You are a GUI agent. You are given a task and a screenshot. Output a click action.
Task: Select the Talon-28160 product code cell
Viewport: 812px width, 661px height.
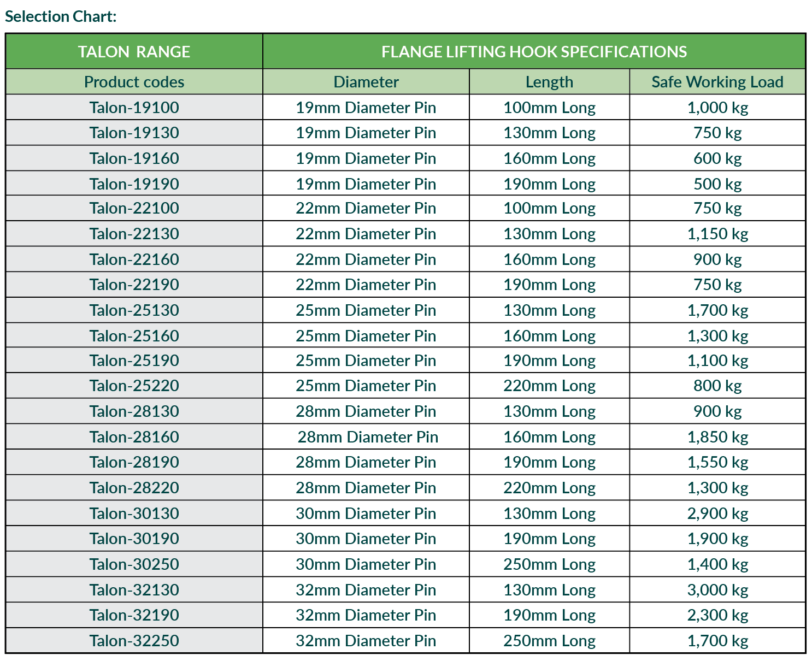(x=134, y=437)
